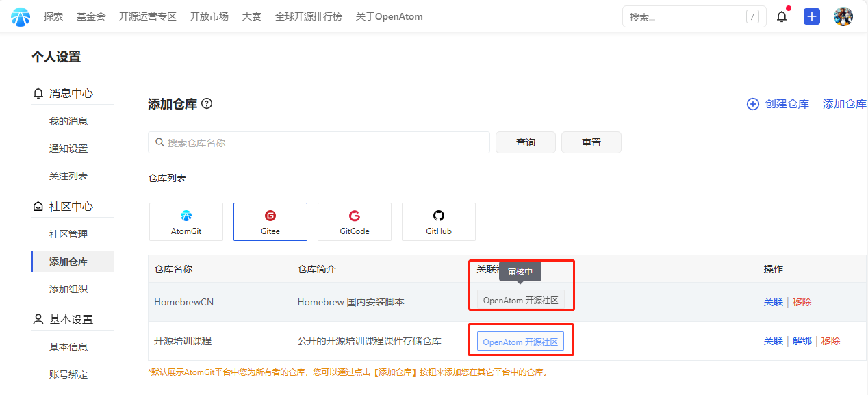This screenshot has width=868, height=395.
Task: Click the 社区中心 section heading
Action: (x=71, y=206)
